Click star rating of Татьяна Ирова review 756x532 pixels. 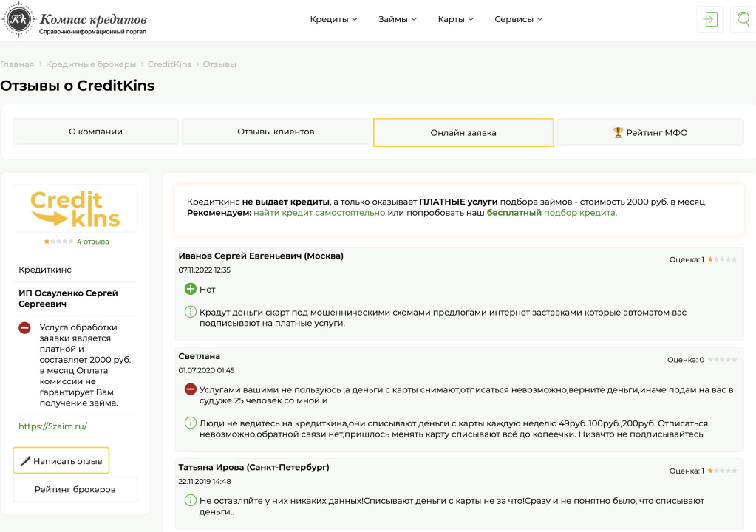pos(722,471)
